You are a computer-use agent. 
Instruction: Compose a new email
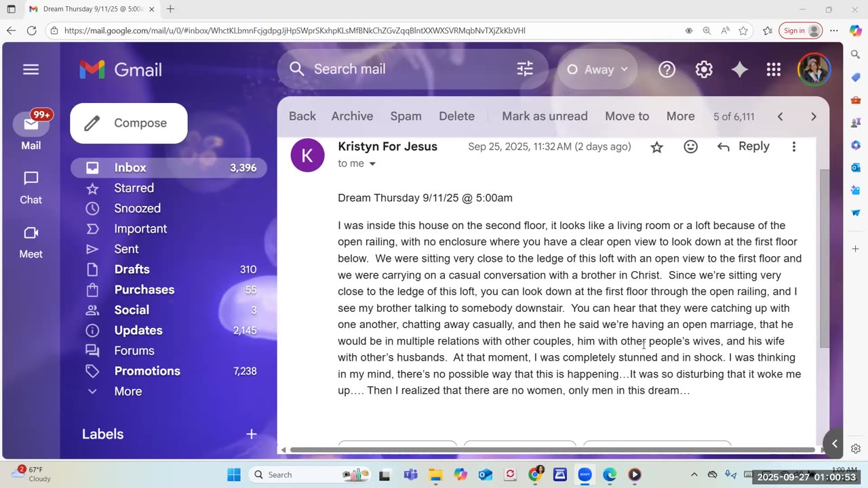click(129, 123)
